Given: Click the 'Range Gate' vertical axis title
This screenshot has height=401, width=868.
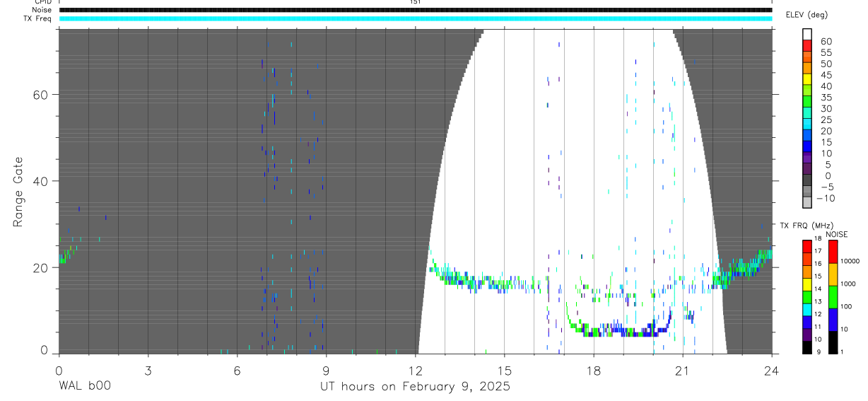Looking at the screenshot, I should [18, 191].
